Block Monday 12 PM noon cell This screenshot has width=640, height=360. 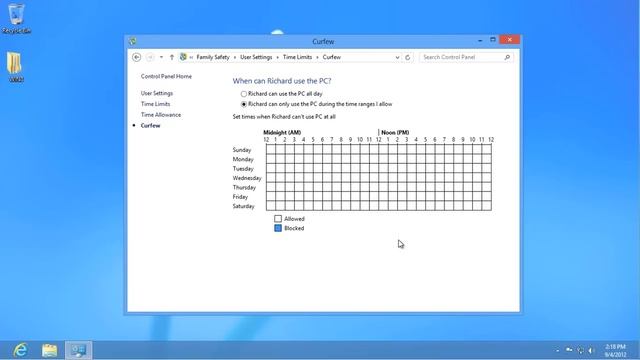coord(383,159)
